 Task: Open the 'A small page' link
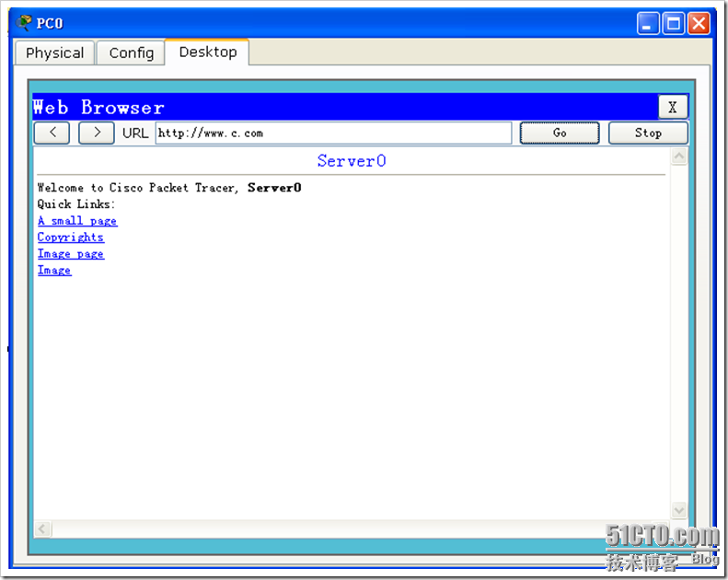pos(77,221)
